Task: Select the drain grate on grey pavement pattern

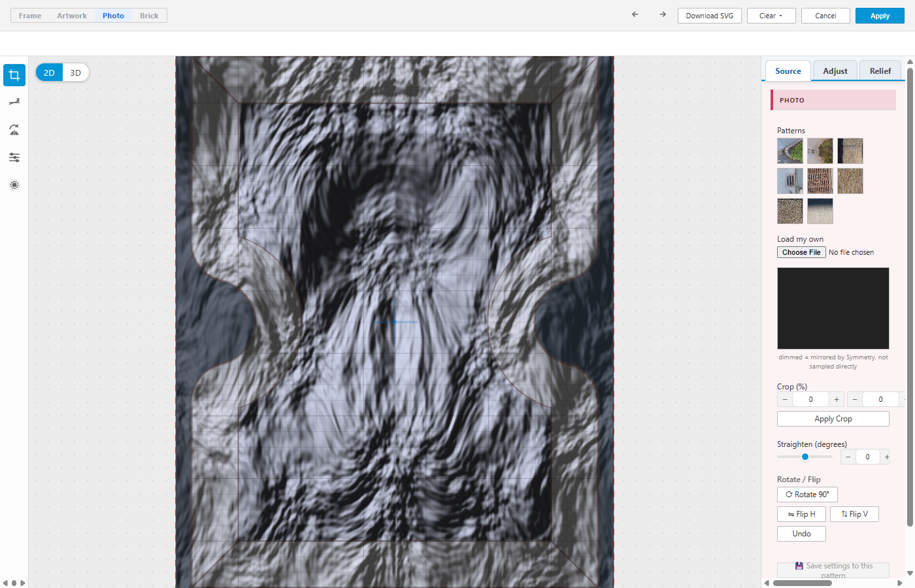Action: pos(790,181)
